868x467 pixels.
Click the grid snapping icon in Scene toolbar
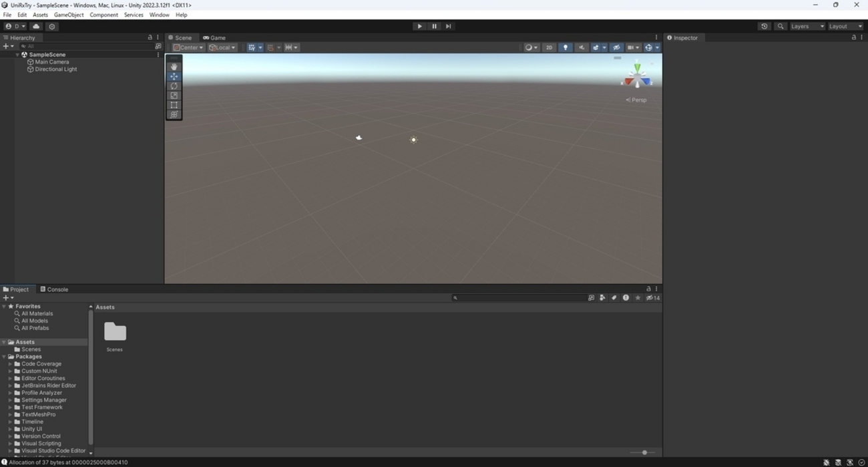coord(271,47)
